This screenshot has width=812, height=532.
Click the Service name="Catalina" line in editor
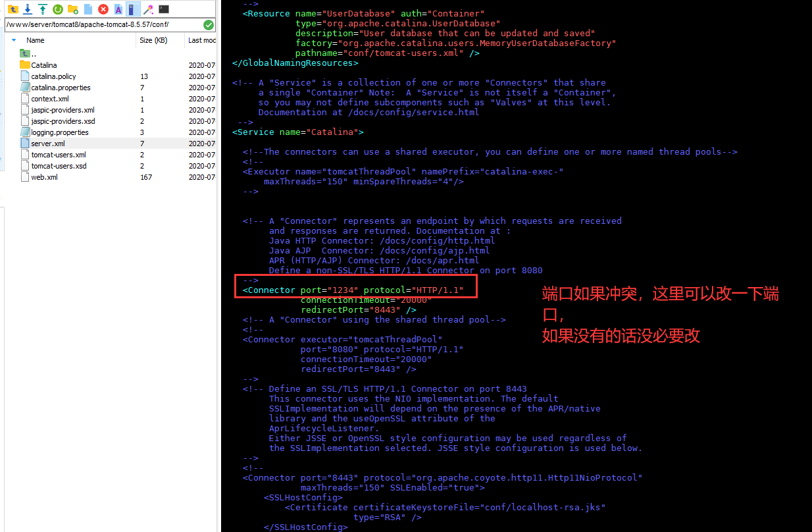[x=297, y=132]
